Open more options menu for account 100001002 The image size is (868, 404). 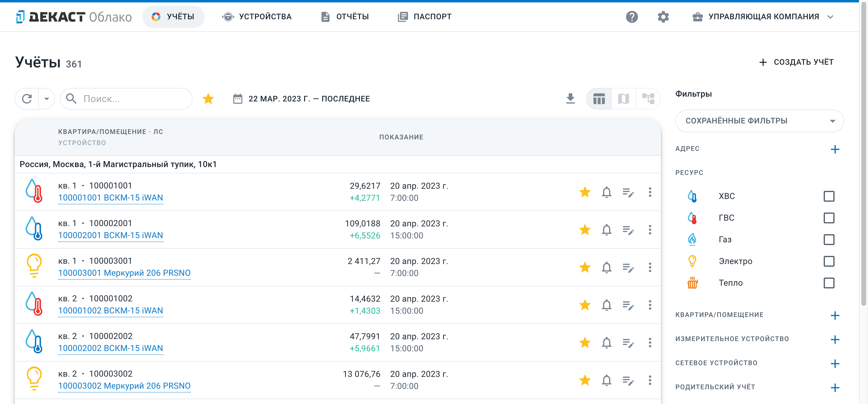[x=650, y=305]
